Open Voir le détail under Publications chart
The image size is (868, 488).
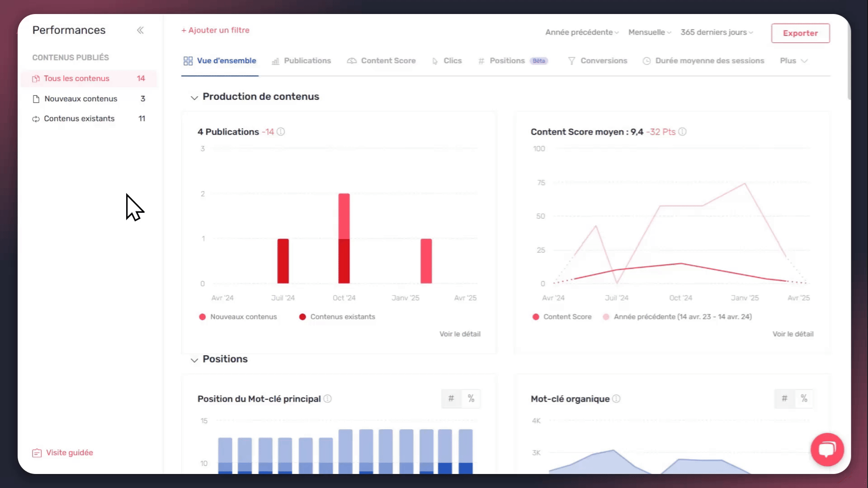[x=460, y=334]
